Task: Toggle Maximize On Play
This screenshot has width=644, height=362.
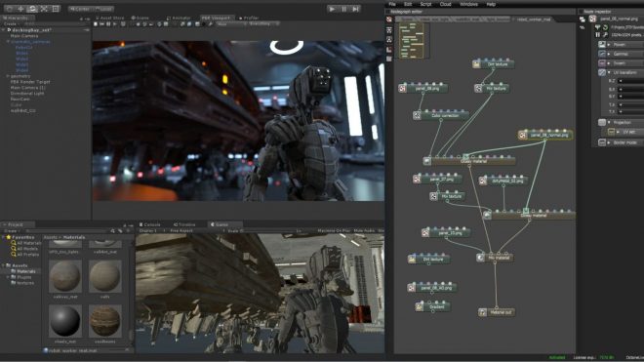Action: tap(334, 231)
